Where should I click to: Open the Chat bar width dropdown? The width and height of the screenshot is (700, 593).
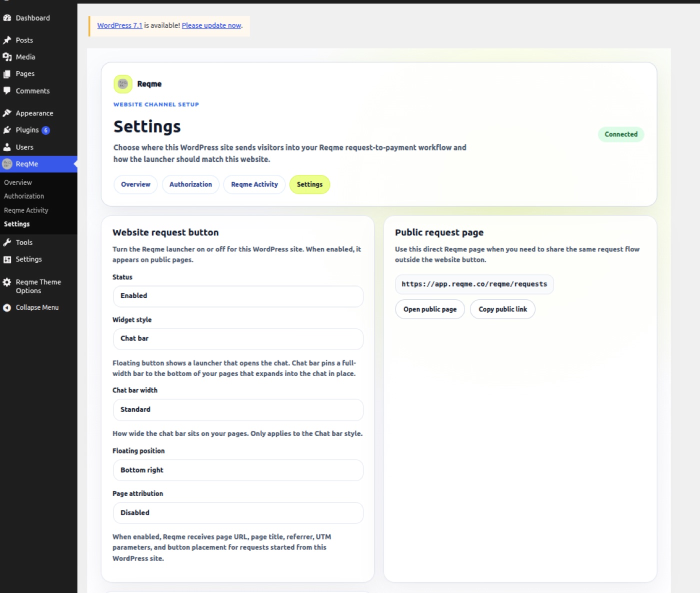click(x=238, y=409)
